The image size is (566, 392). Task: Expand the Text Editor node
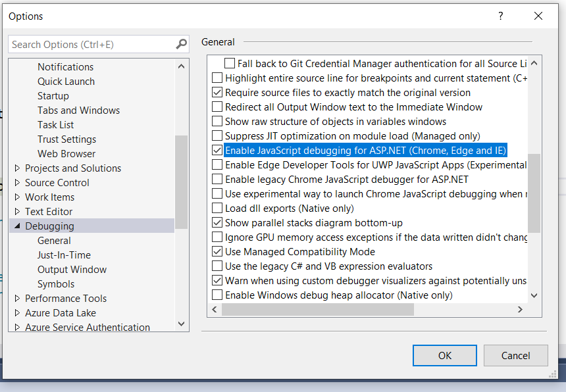(17, 212)
